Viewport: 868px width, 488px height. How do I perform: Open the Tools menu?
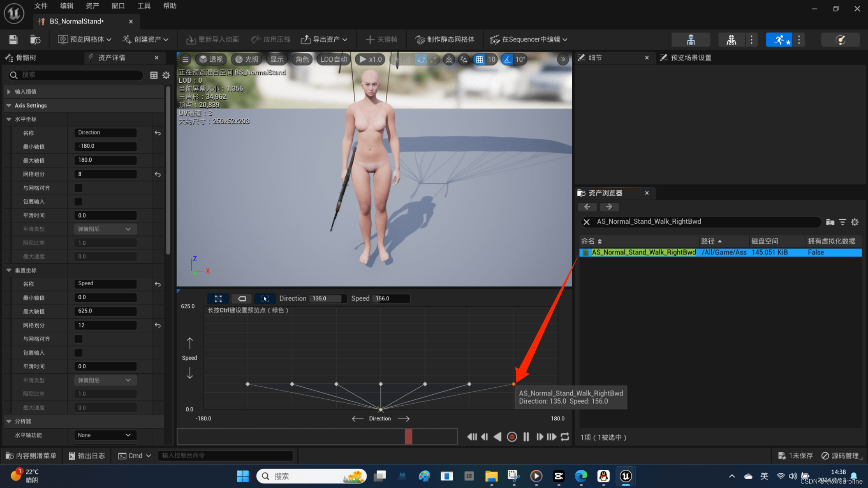click(144, 6)
